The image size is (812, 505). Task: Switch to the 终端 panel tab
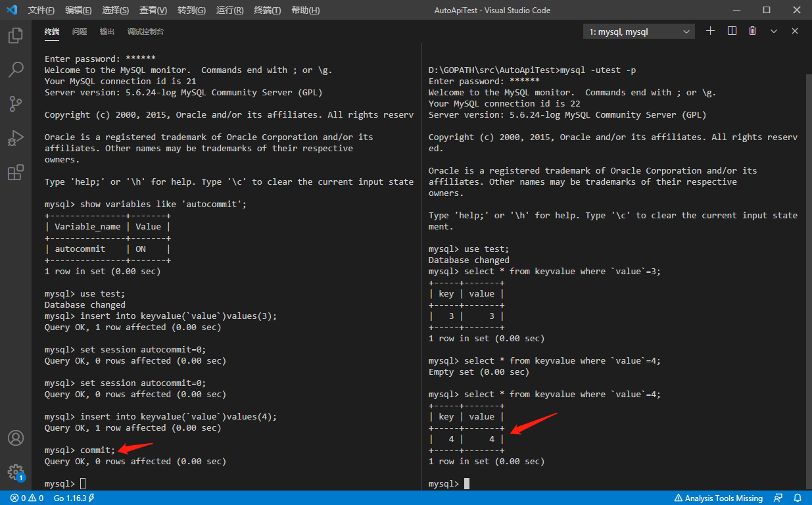point(52,32)
